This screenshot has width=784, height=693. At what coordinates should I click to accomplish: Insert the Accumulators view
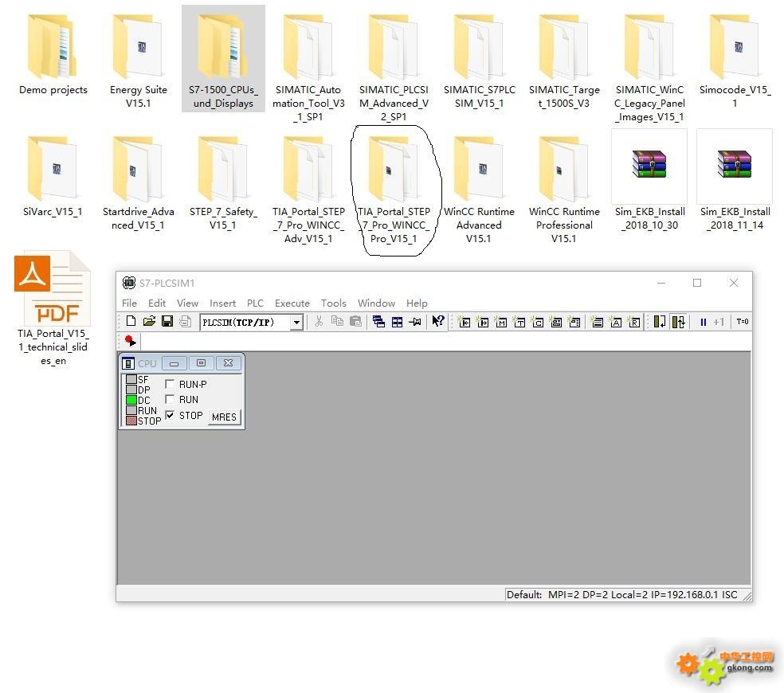click(x=616, y=322)
